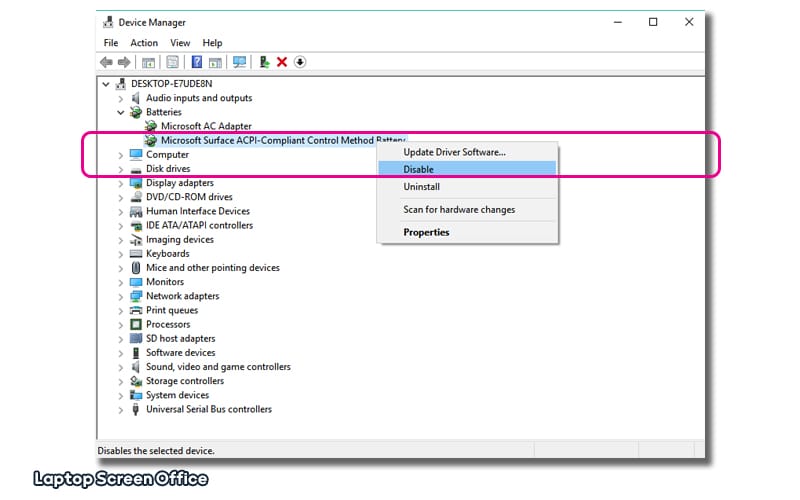
Task: Click the Batteries category icon
Action: pyautogui.click(x=136, y=112)
